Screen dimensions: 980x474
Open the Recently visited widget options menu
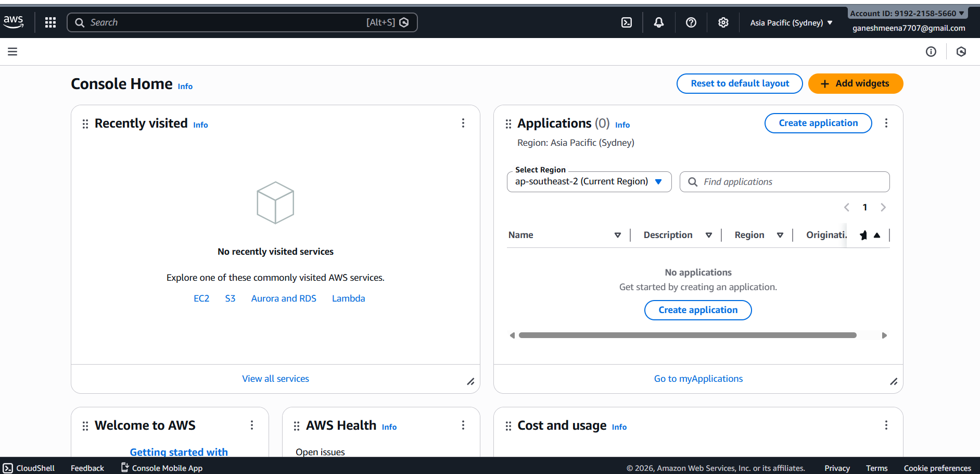click(x=463, y=123)
